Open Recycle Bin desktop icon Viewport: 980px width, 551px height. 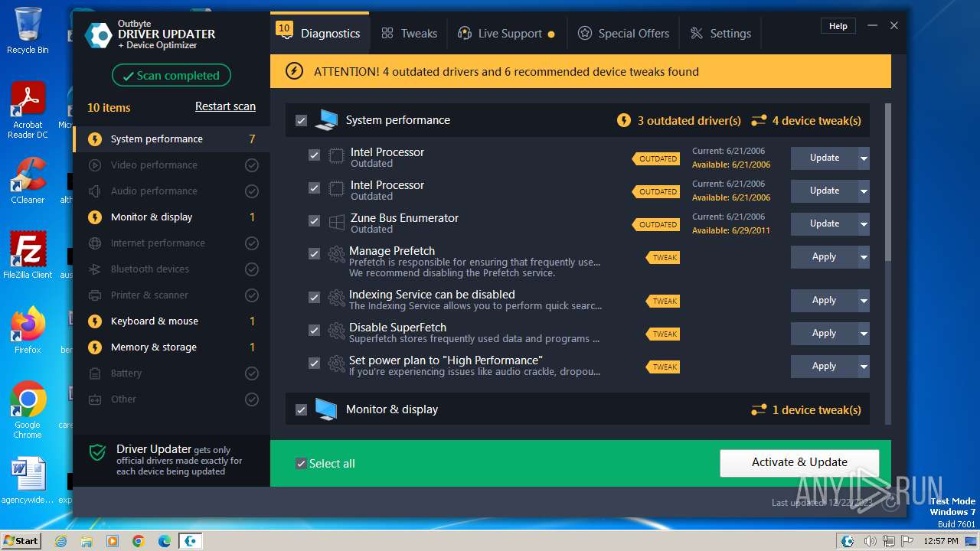(28, 31)
